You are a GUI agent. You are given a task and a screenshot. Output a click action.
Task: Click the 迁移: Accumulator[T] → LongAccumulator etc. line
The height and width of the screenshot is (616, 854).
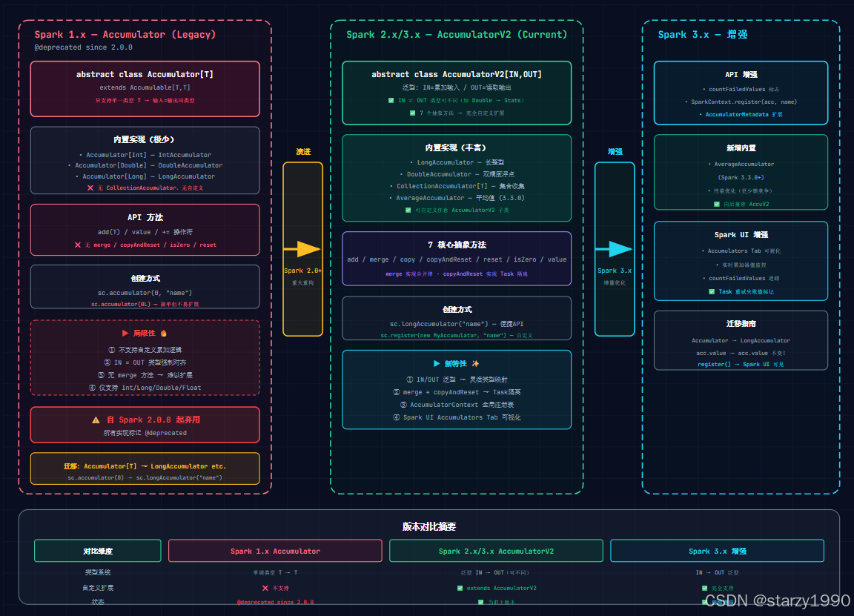[145, 466]
